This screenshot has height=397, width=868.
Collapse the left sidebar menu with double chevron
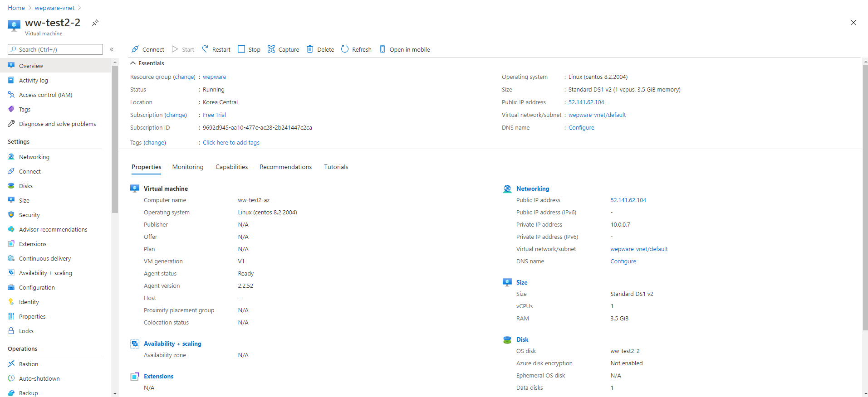click(x=112, y=49)
